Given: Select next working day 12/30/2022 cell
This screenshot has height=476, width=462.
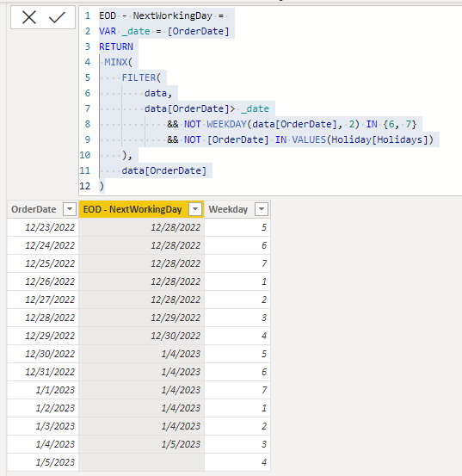Looking at the screenshot, I should pos(142,336).
